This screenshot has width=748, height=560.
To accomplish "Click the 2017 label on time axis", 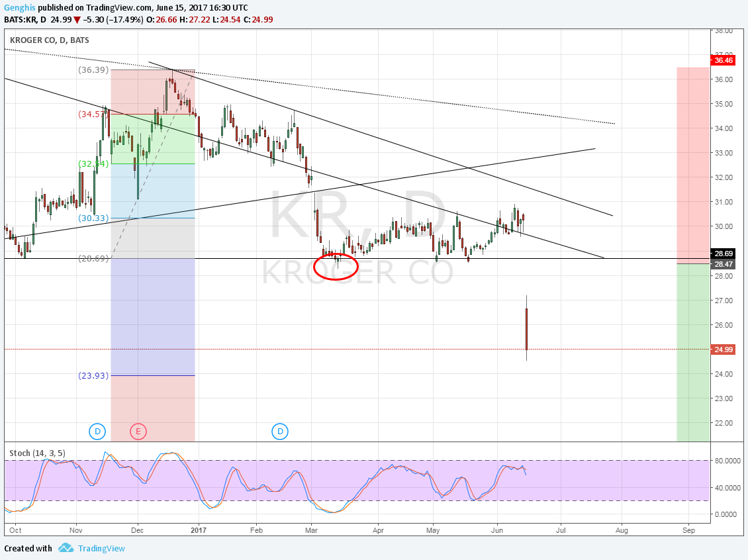I will pyautogui.click(x=199, y=530).
